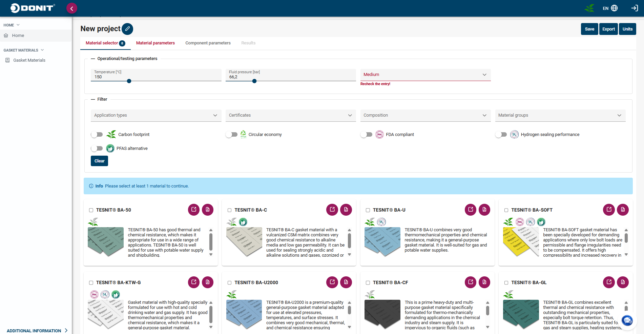Toggle the PFAS alternative switch
The image size is (644, 334).
pos(97,149)
